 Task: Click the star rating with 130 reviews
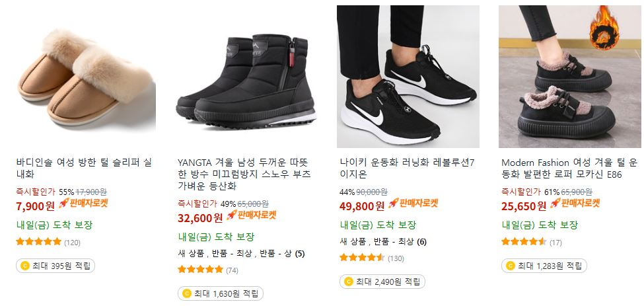362,258
